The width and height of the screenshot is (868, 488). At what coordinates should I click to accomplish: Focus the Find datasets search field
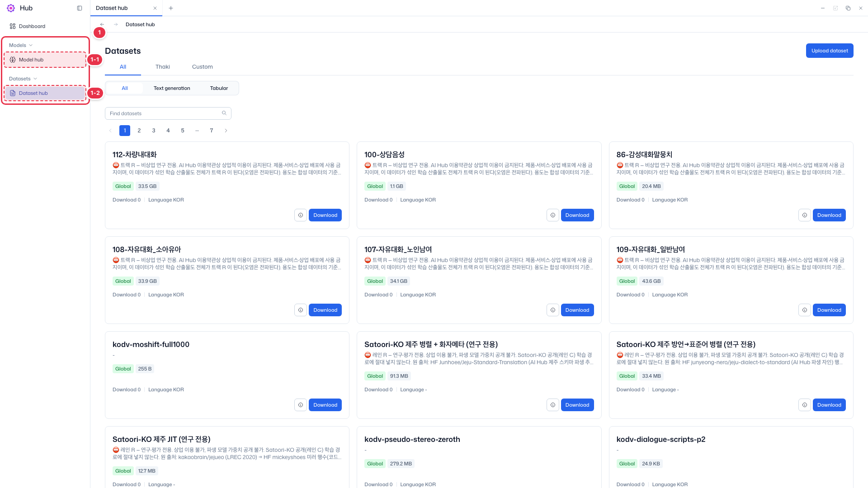coord(168,113)
